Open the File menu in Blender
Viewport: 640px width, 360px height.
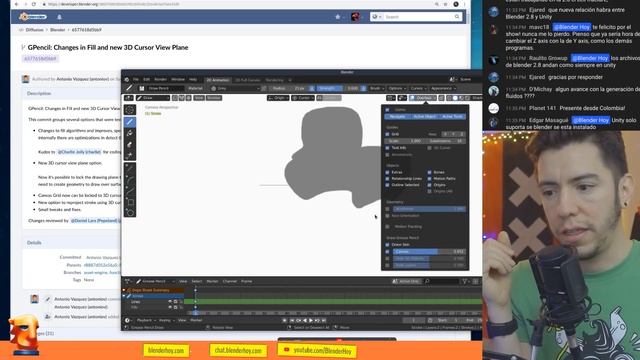[136, 80]
